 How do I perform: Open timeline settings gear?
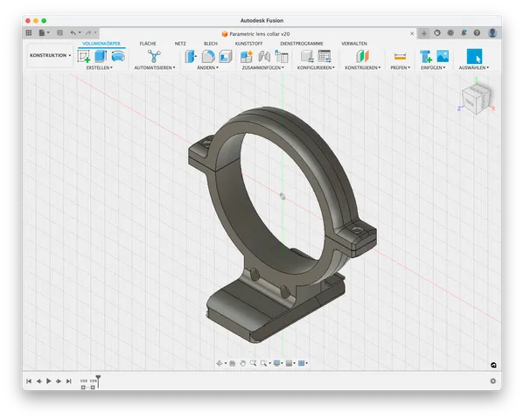click(493, 381)
